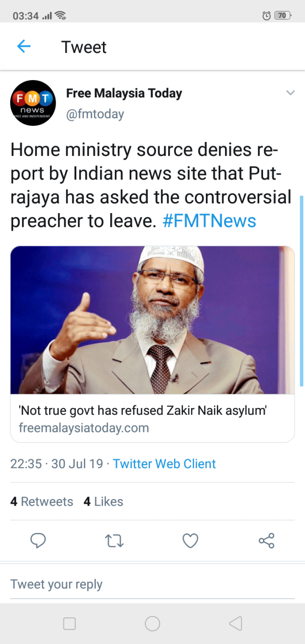Click the blue scrollbar indicator
This screenshot has width=305, height=644.
point(301,291)
